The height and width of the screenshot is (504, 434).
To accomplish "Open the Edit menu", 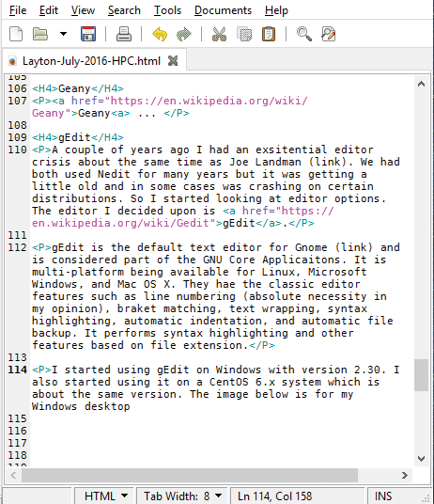I will coord(49,10).
